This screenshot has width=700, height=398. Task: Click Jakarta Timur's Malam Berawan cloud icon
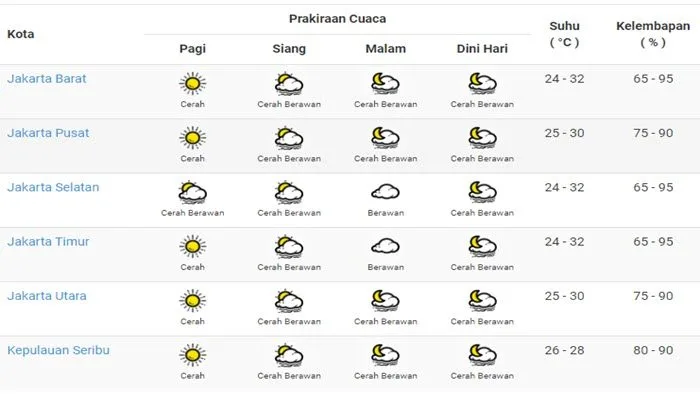click(385, 246)
